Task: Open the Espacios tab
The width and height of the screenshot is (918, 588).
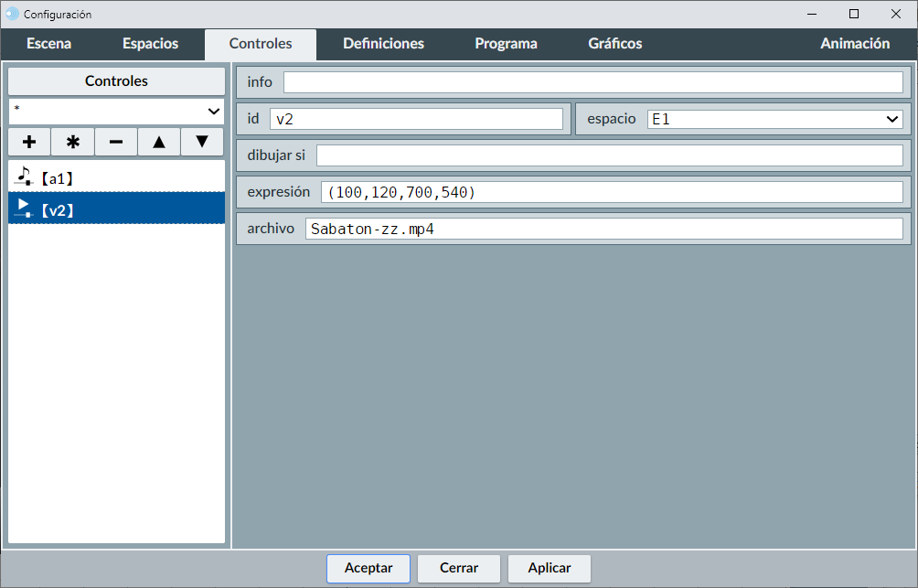Action: tap(150, 44)
